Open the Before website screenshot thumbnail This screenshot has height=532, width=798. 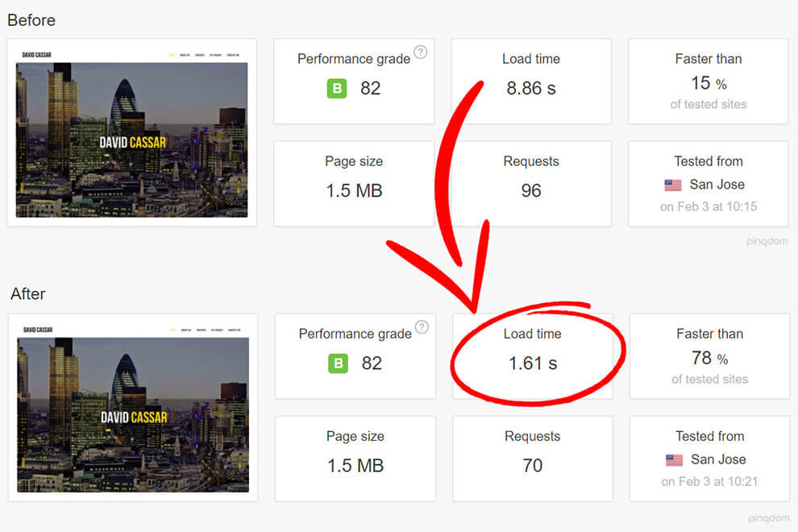tap(131, 133)
